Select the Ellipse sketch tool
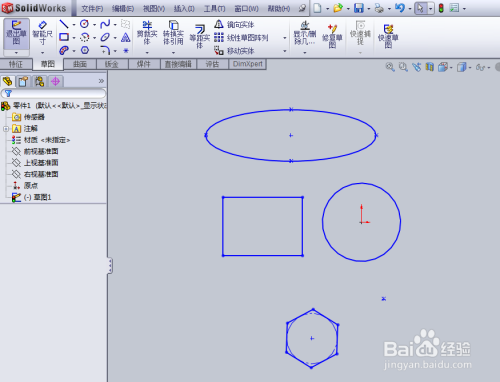Screen dimensions: 500x382 105,37
